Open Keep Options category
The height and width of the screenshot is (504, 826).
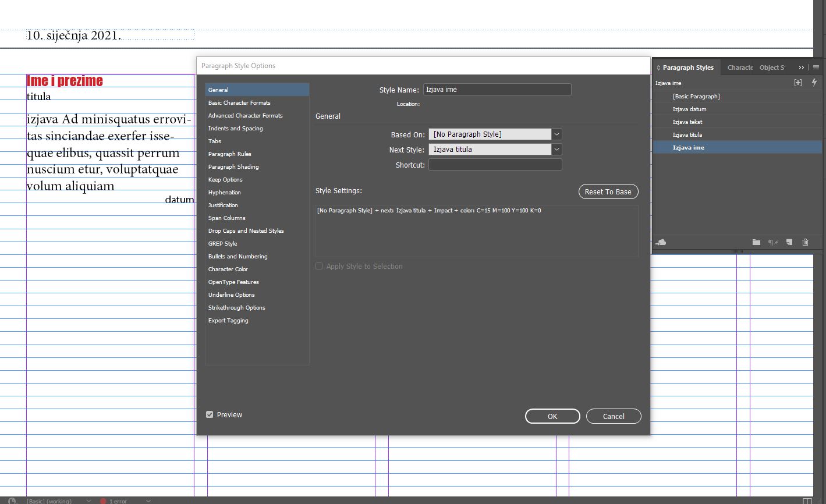pos(257,179)
